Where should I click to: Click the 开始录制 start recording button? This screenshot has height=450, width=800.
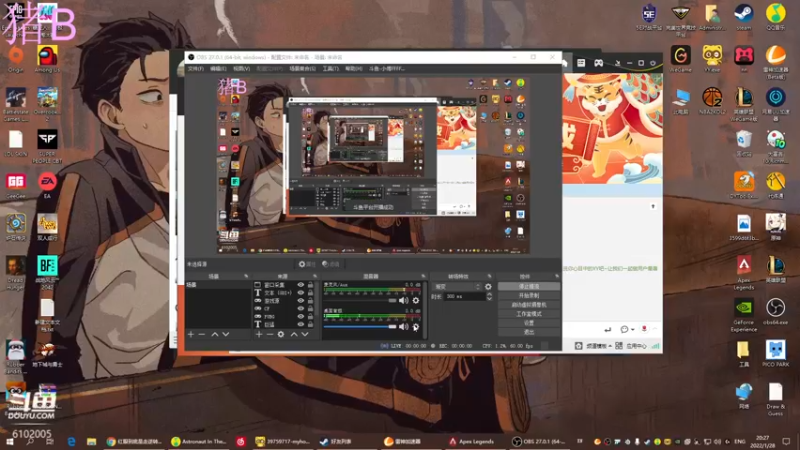point(529,296)
